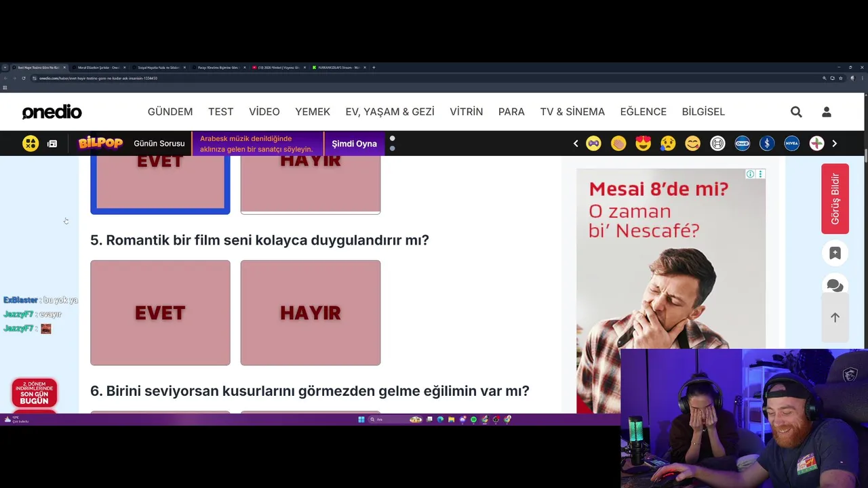Click the Chrome address bar URL
The image size is (868, 488).
point(98,79)
